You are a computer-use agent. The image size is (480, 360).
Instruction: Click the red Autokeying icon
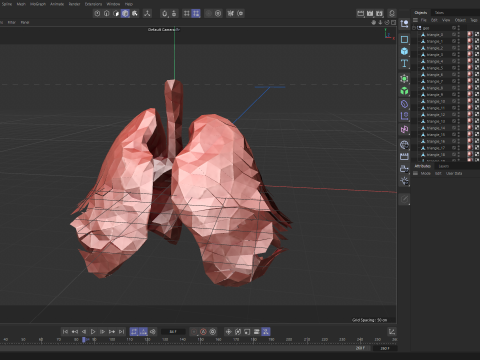point(203,332)
